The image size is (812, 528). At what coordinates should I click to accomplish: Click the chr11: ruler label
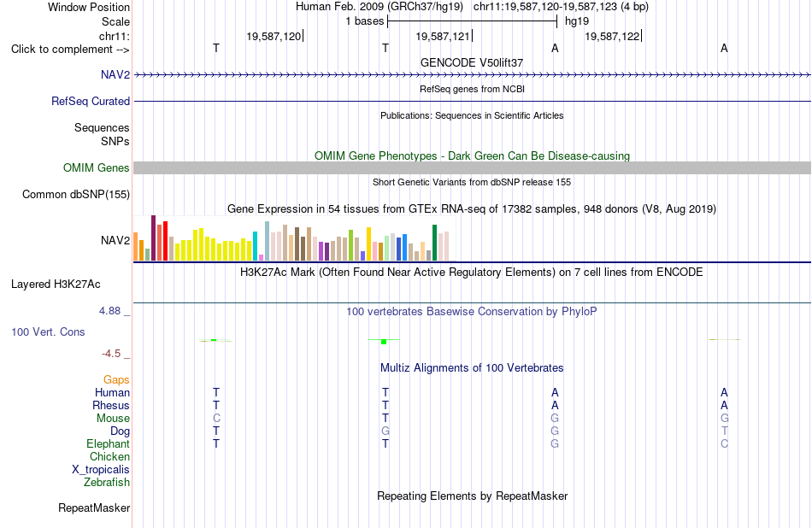point(114,36)
